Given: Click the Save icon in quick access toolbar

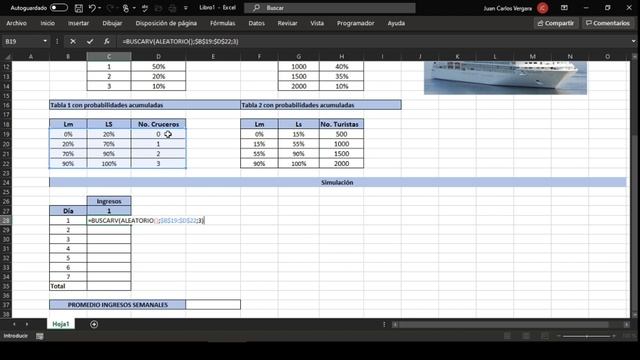Looking at the screenshot, I should coord(79,8).
